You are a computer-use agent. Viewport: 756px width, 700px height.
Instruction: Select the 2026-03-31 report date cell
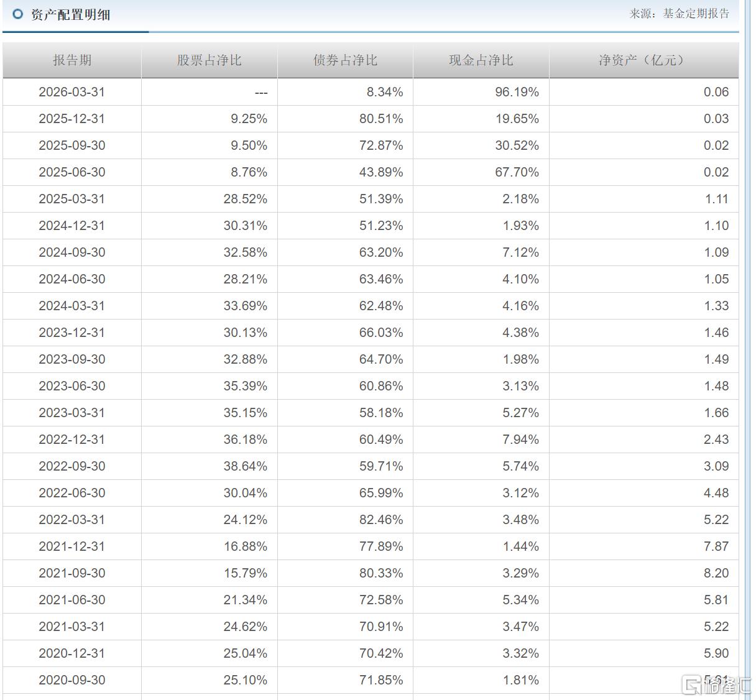click(72, 92)
